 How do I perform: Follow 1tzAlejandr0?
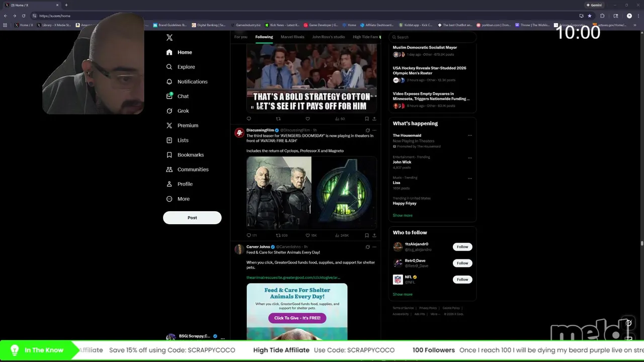point(462,247)
